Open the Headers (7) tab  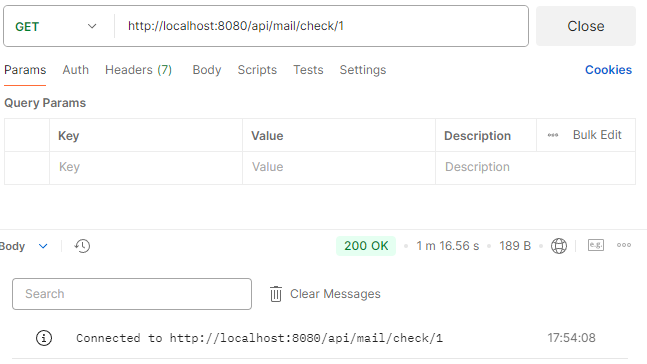coord(138,70)
